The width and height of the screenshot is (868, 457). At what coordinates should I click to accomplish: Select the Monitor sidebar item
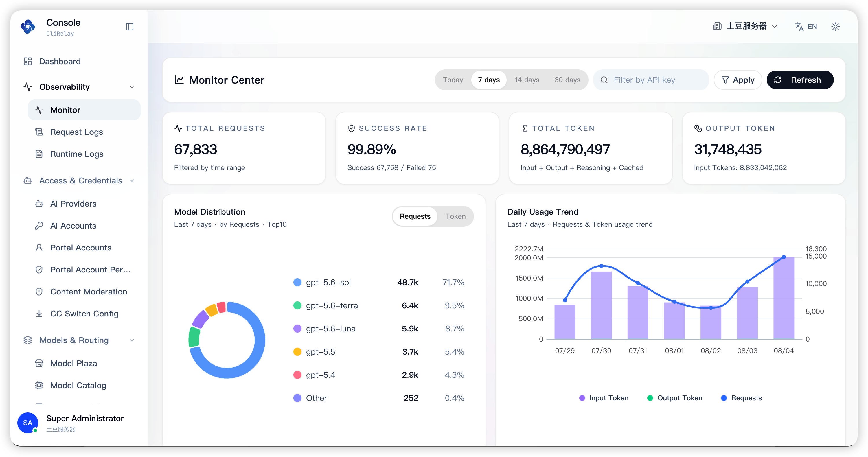84,110
